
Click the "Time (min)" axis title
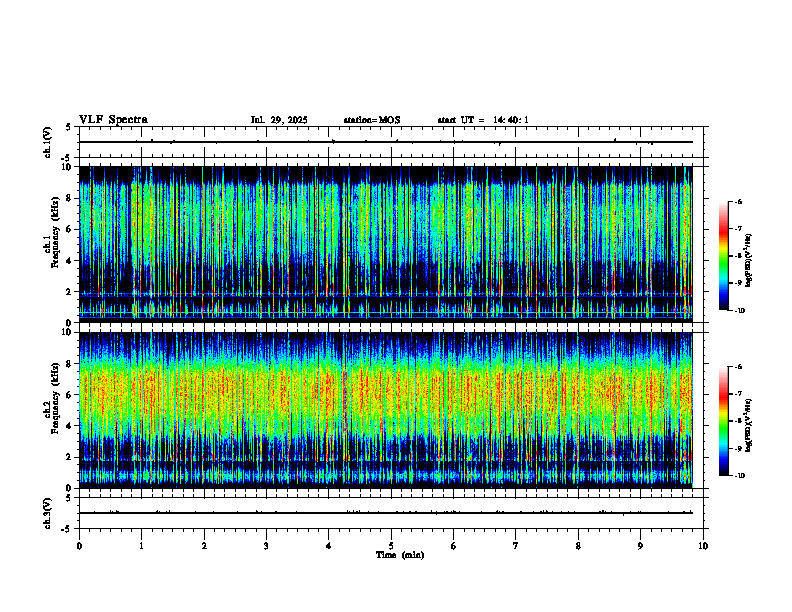[x=400, y=555]
